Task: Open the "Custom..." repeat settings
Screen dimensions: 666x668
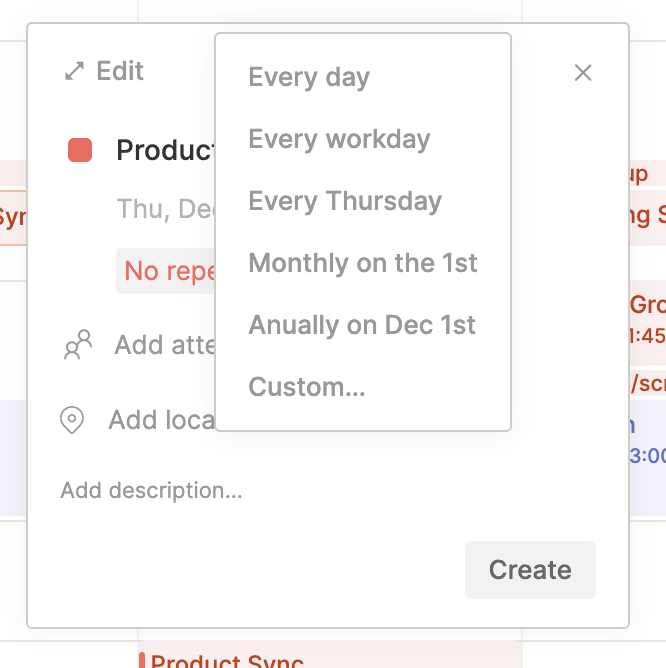Action: click(x=307, y=387)
